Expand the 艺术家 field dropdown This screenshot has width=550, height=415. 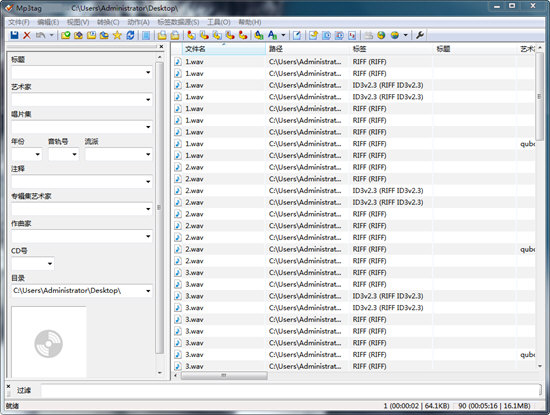(x=148, y=100)
